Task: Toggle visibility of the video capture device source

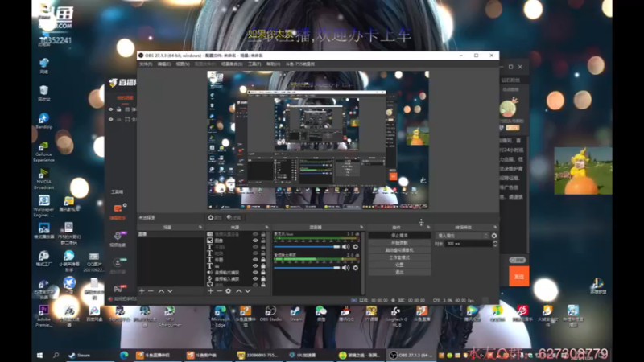Action: coord(255,234)
